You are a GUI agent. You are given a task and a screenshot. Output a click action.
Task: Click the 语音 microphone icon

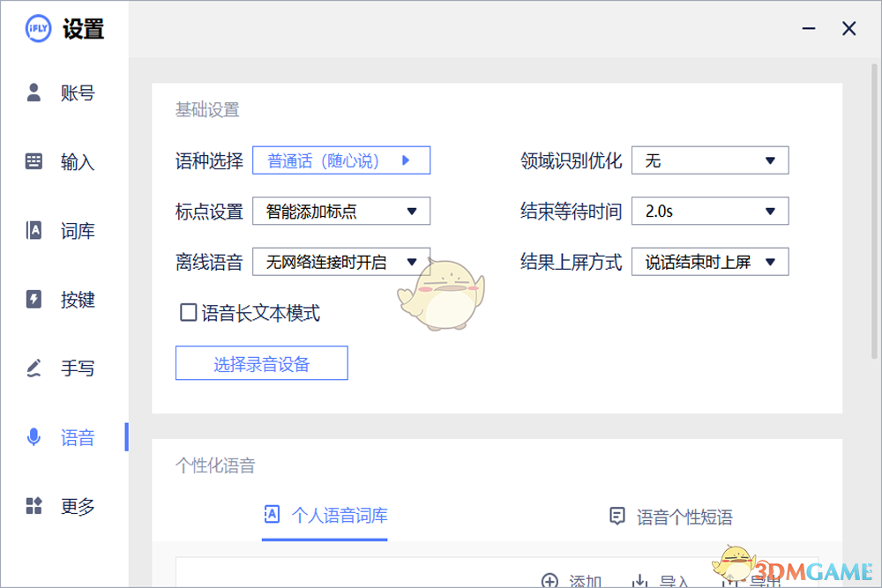click(34, 437)
